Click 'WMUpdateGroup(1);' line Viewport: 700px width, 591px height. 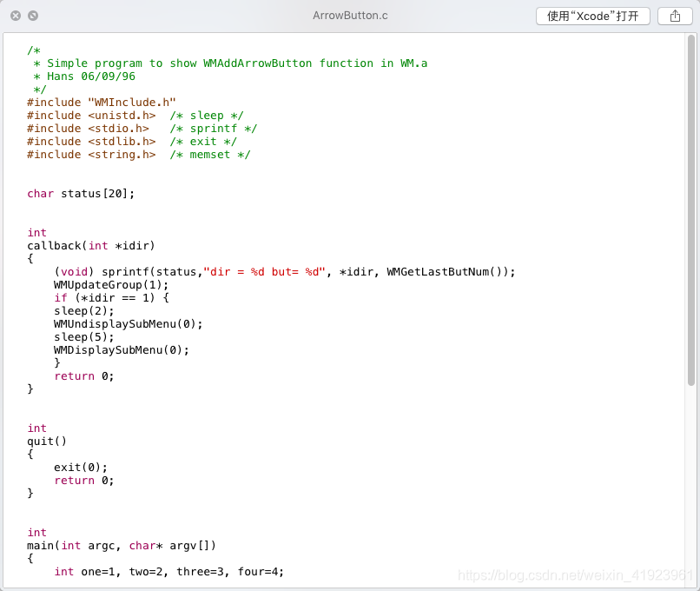111,284
